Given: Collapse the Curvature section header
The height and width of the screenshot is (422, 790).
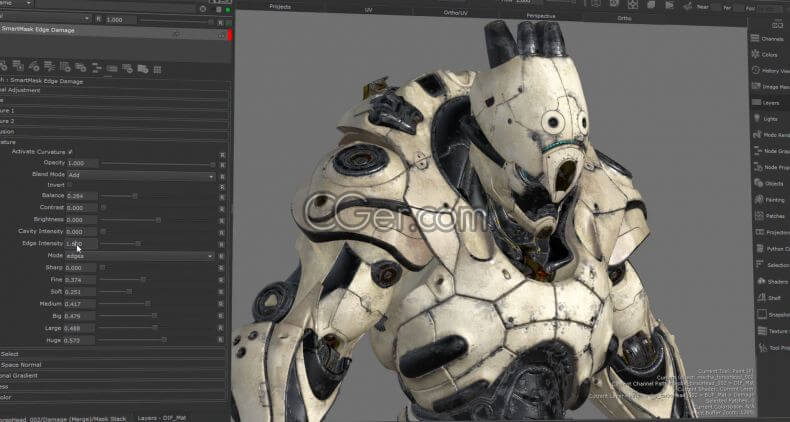Looking at the screenshot, I should [x=115, y=142].
